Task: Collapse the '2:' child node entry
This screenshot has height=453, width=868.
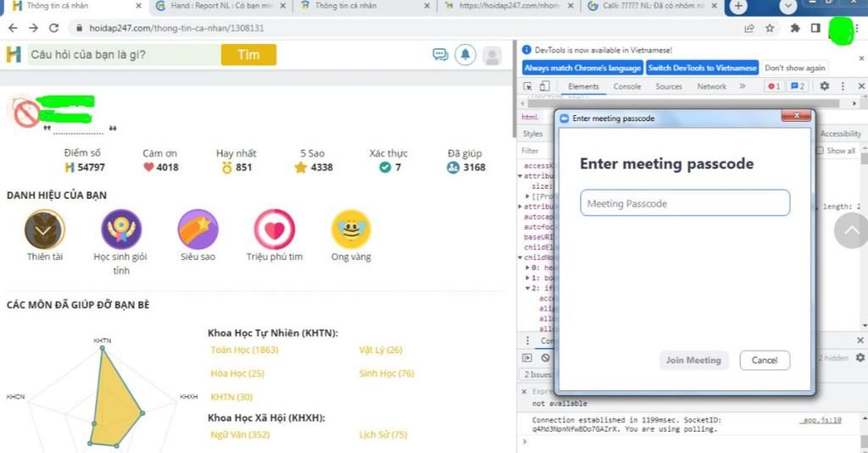Action: [527, 288]
